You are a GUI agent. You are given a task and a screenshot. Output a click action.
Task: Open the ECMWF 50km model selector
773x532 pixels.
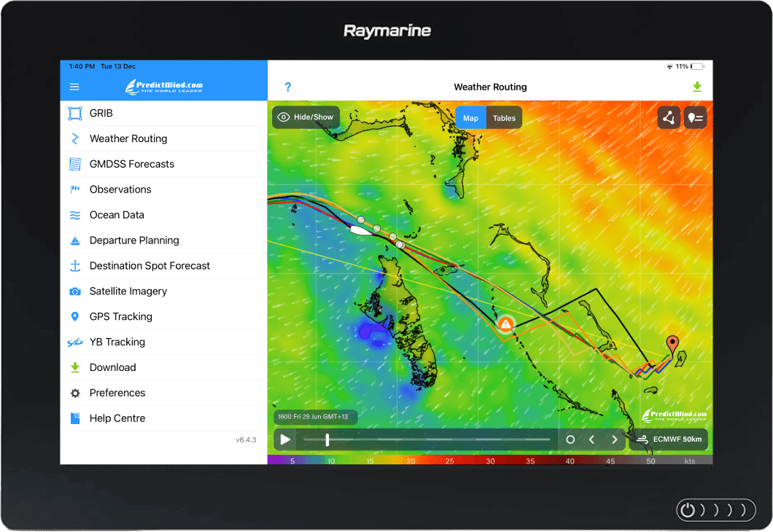click(x=668, y=439)
